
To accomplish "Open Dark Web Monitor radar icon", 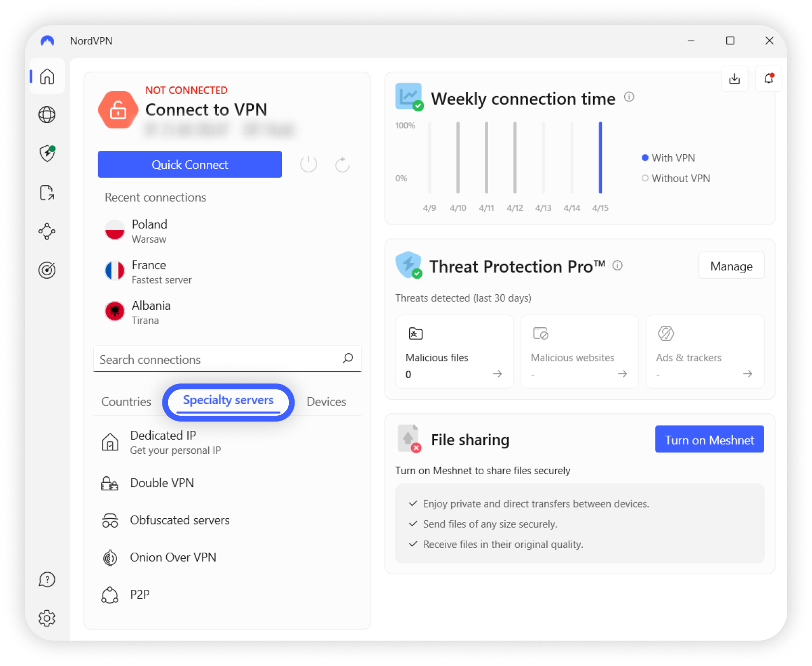I will pyautogui.click(x=47, y=270).
